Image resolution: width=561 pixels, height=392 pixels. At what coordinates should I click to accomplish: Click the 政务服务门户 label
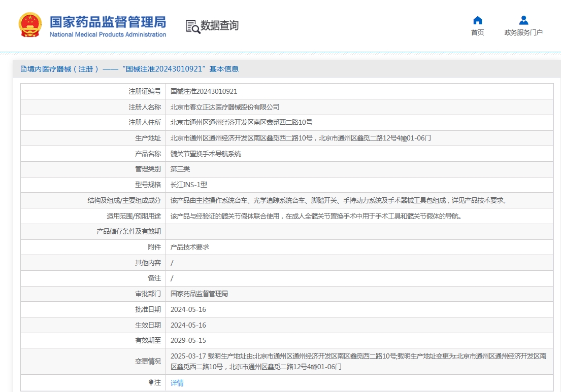click(x=523, y=32)
